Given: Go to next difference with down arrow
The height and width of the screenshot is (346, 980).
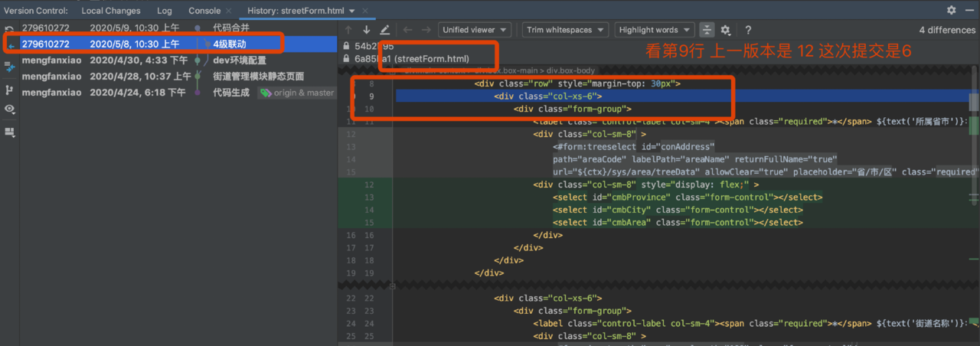Looking at the screenshot, I should [367, 30].
